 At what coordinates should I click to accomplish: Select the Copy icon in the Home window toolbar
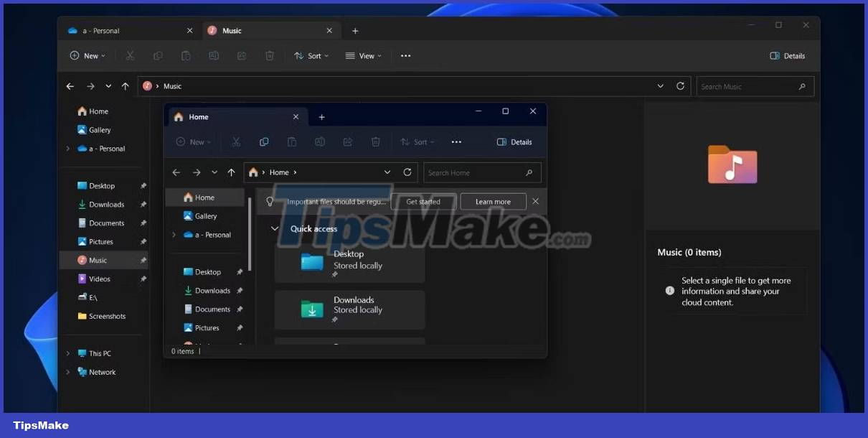[264, 141]
